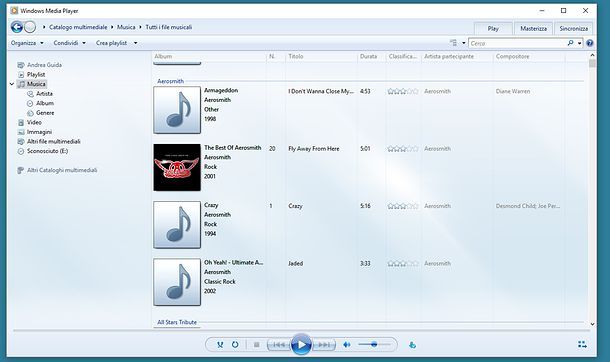
Task: Focus the Cerca search field
Action: 517,43
